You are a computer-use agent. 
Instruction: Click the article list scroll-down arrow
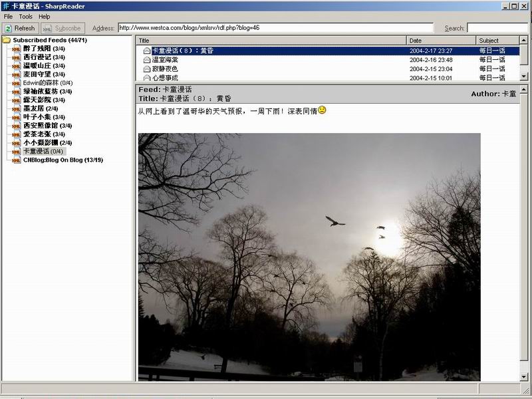pos(523,76)
